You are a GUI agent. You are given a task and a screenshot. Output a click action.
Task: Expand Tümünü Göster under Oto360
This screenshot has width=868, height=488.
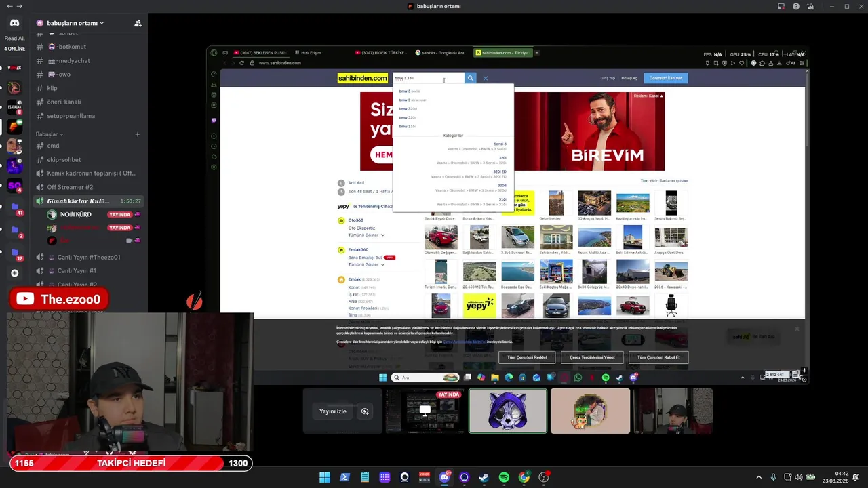click(x=366, y=235)
